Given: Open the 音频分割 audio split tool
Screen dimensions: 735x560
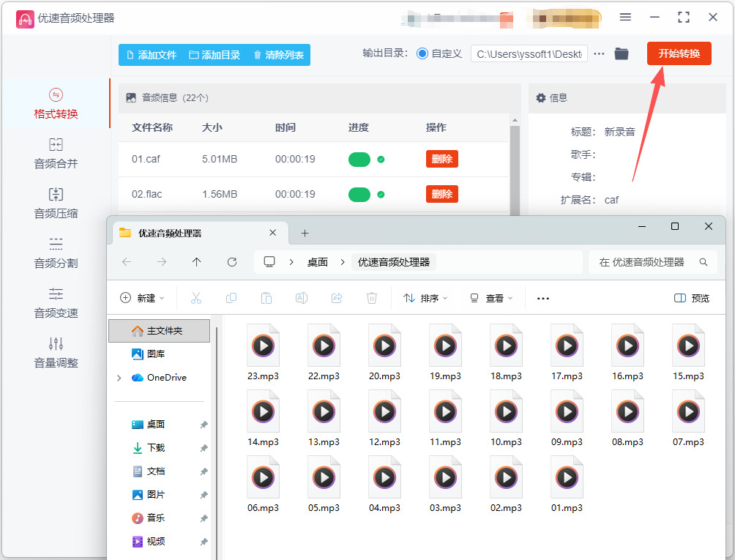Looking at the screenshot, I should pyautogui.click(x=56, y=253).
